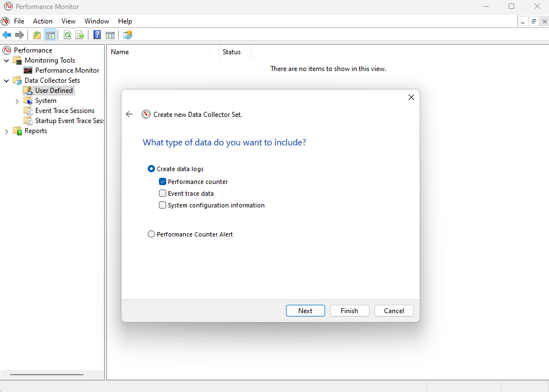
Task: Enable the Event trace data checkbox
Action: [x=163, y=193]
